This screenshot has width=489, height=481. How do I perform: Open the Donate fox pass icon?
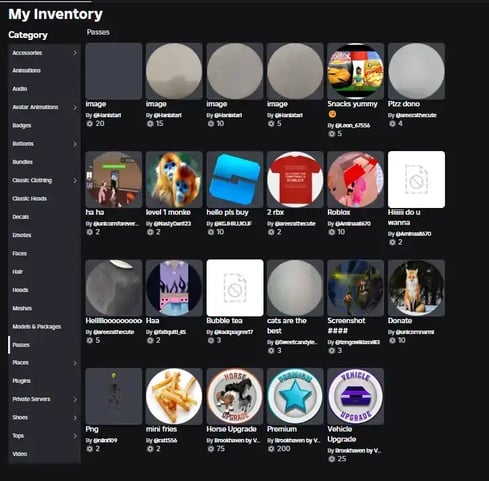click(x=416, y=288)
